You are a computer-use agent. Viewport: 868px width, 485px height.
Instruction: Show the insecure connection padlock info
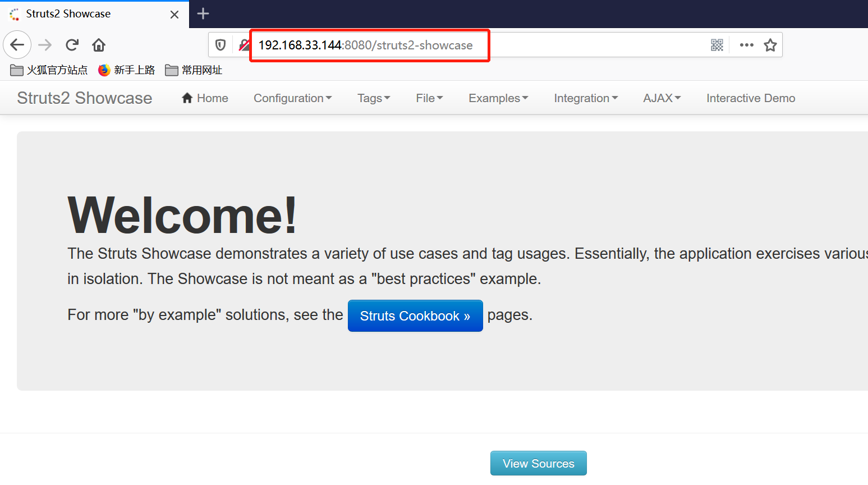tap(244, 45)
